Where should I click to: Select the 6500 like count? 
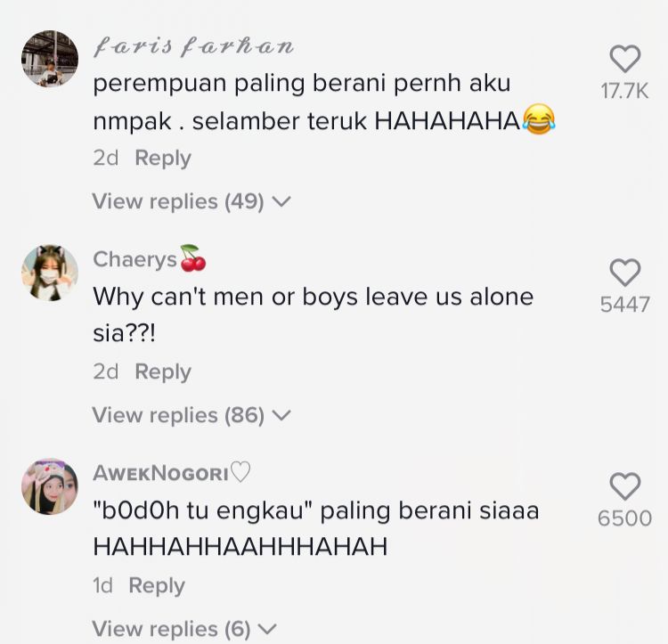tap(624, 518)
